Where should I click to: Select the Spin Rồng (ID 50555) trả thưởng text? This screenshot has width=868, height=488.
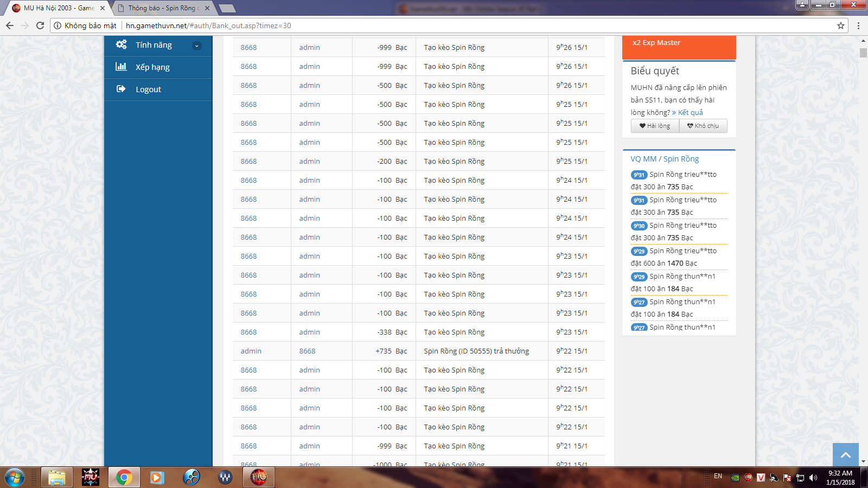coord(476,351)
